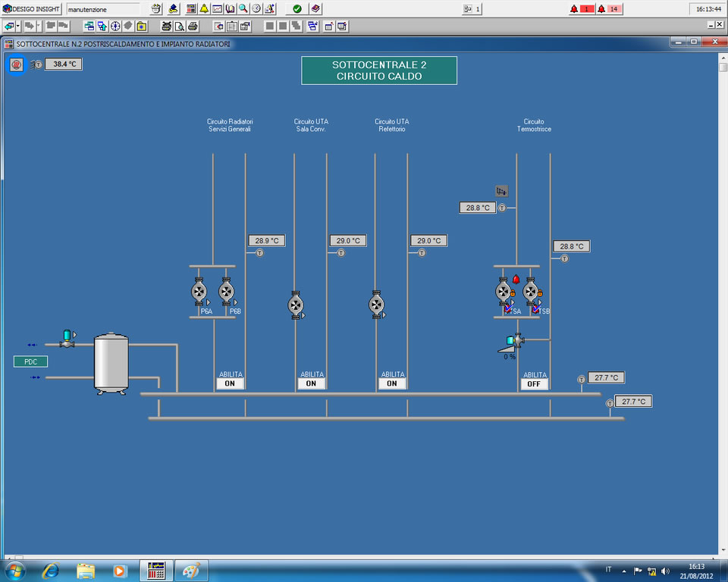Click the 29.0 °C Refettorio temperature value

[429, 240]
